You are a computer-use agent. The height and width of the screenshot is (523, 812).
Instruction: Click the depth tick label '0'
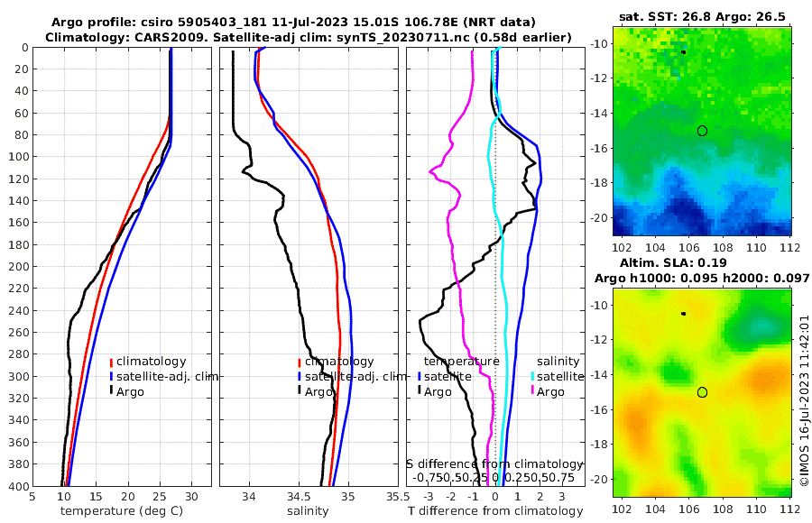click(x=25, y=48)
